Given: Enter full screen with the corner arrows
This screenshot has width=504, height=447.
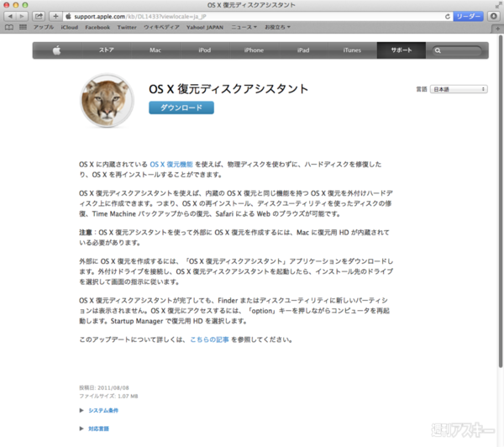Looking at the screenshot, I should (498, 5).
